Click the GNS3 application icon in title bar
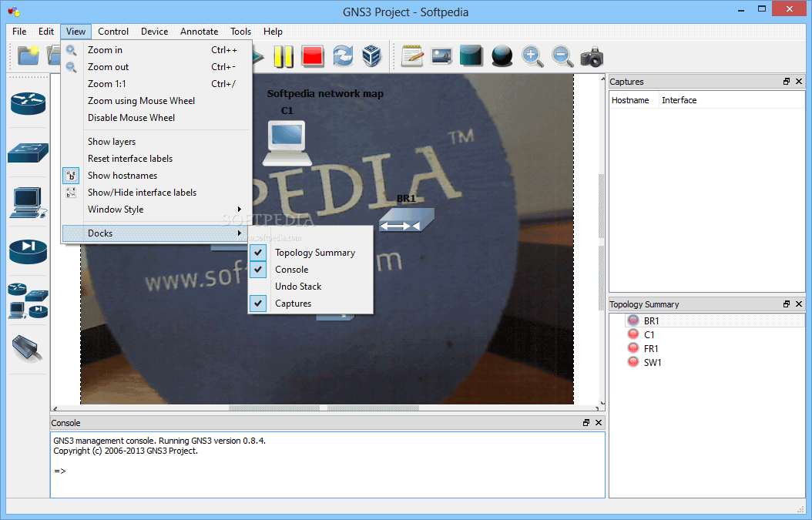The width and height of the screenshot is (812, 520). coord(13,11)
